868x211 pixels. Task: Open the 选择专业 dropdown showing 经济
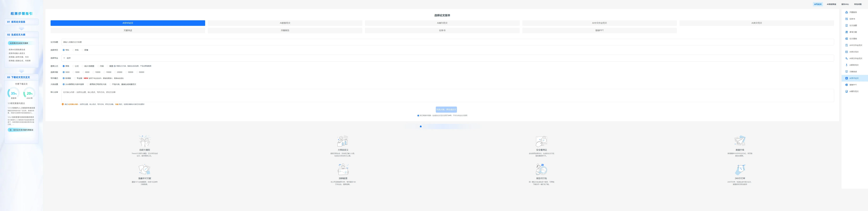(x=448, y=58)
